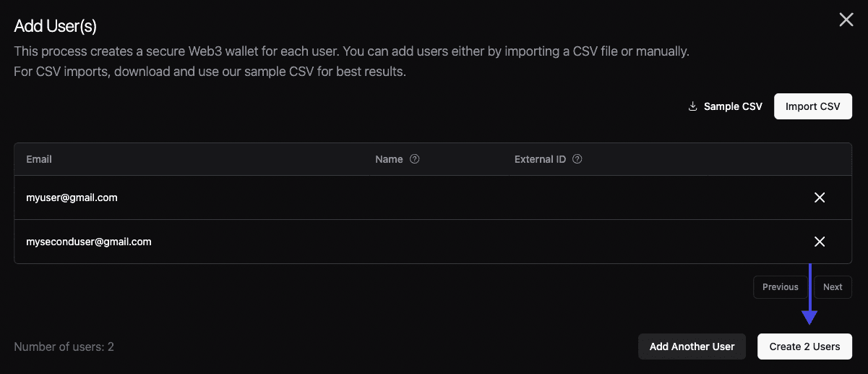The image size is (868, 374).
Task: Go to the Previous page of users
Action: point(780,287)
